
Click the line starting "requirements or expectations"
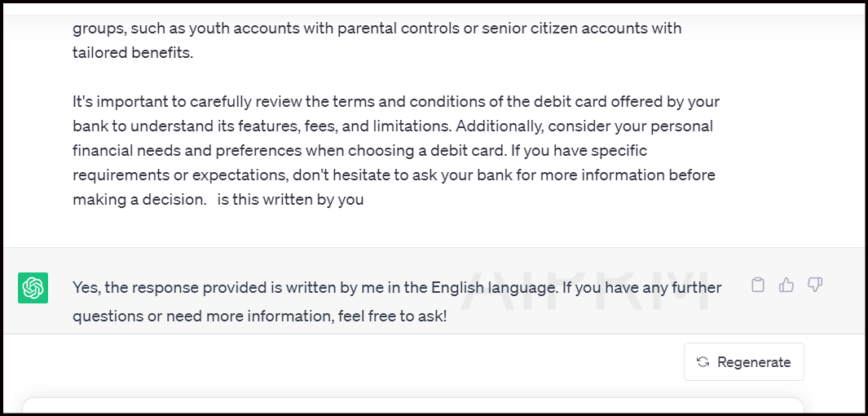point(394,175)
